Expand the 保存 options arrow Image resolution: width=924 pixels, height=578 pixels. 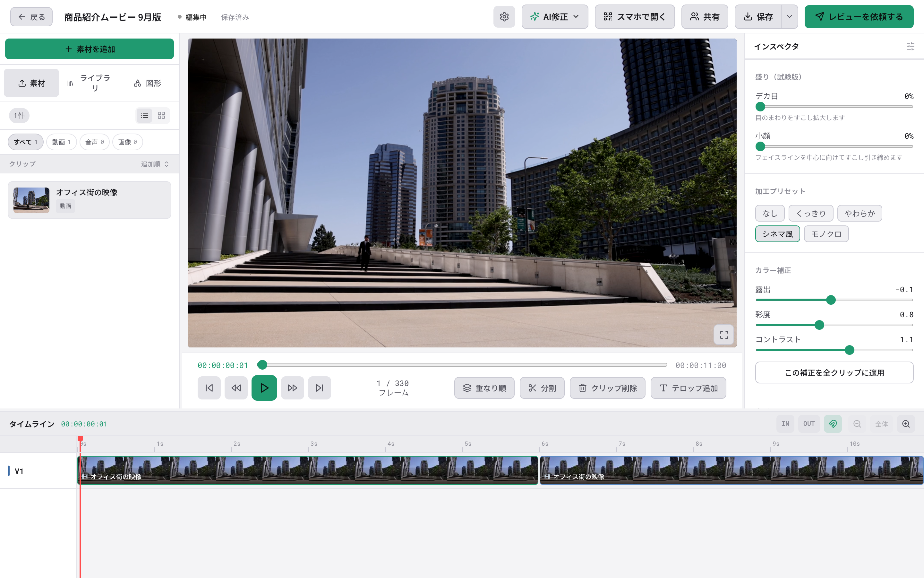point(790,17)
